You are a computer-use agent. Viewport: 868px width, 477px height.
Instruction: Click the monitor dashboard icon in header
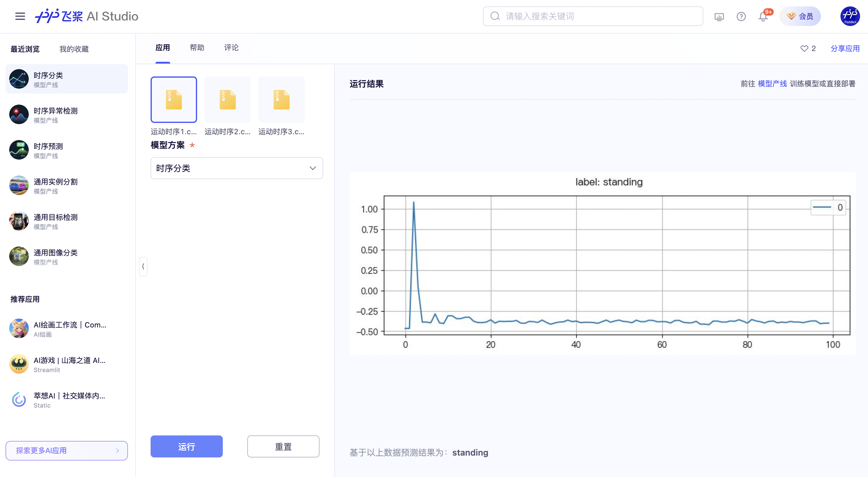tap(719, 17)
